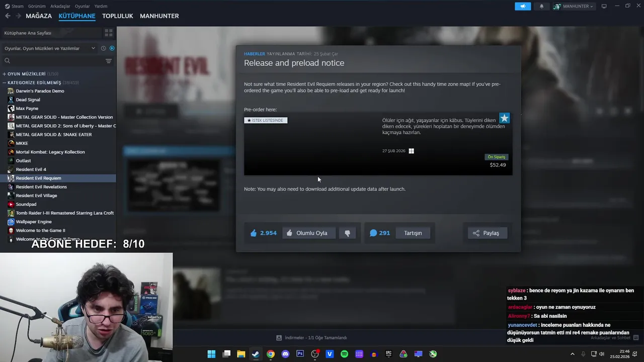
Task: Open Discord from taskbar
Action: point(285,354)
